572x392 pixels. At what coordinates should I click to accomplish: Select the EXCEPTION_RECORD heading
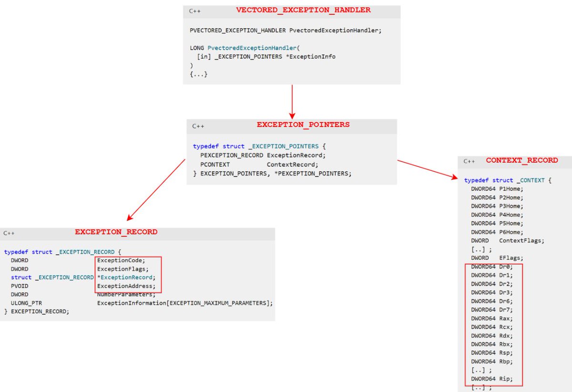click(x=116, y=232)
